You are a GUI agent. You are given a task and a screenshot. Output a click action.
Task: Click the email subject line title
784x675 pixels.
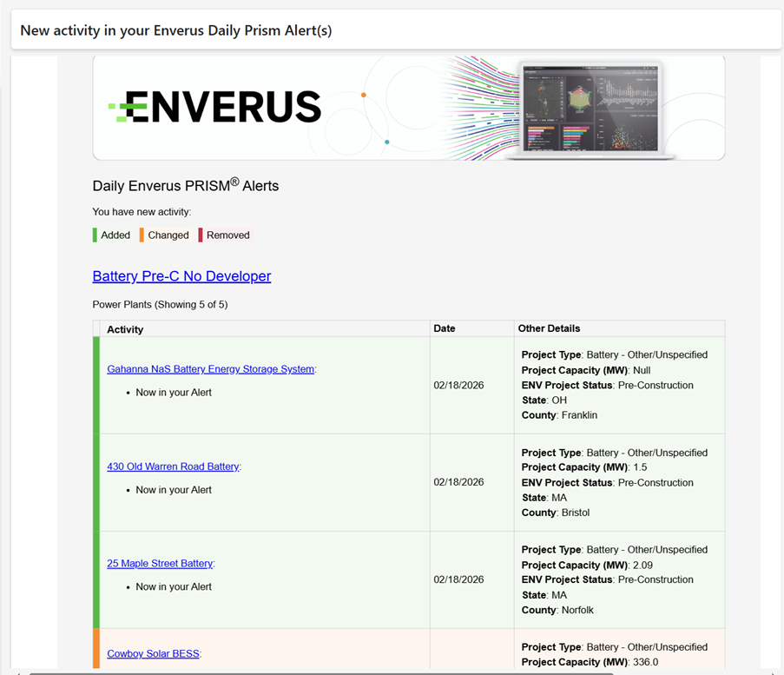coord(176,30)
